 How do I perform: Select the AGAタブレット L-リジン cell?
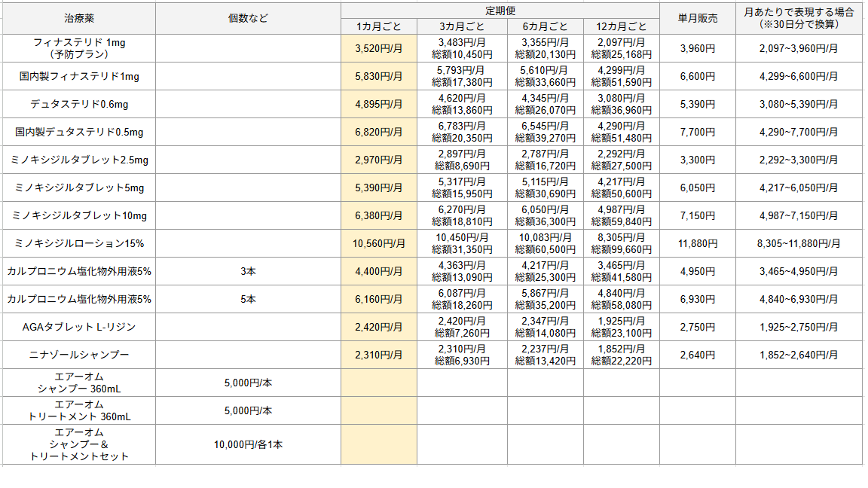[x=79, y=327]
